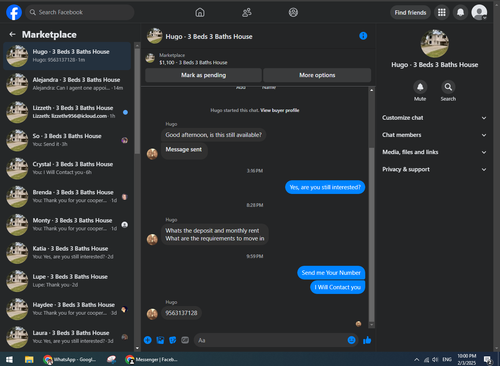Attach a photo file in composer
500x366 pixels.
tap(160, 340)
